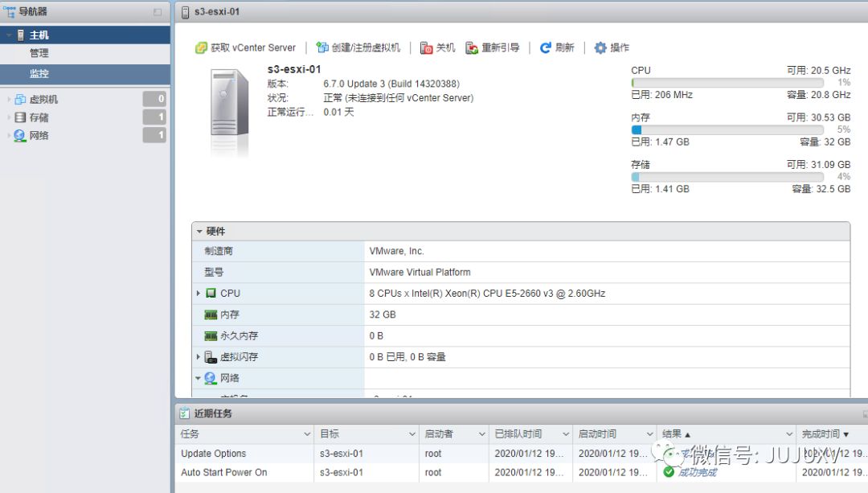868x493 pixels.
Task: Click the gear actions (操作) icon
Action: click(600, 48)
